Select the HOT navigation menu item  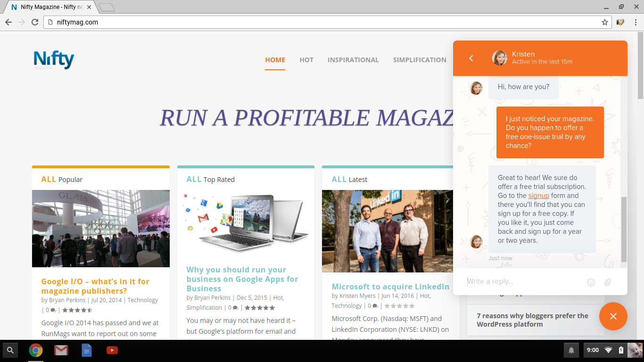coord(306,60)
